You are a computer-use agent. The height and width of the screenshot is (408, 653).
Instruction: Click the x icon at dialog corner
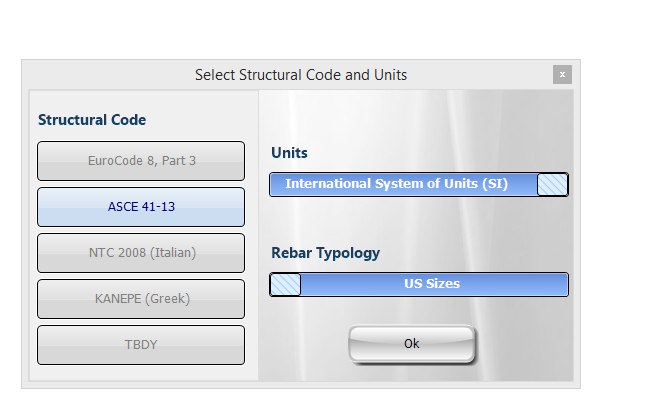pos(562,75)
